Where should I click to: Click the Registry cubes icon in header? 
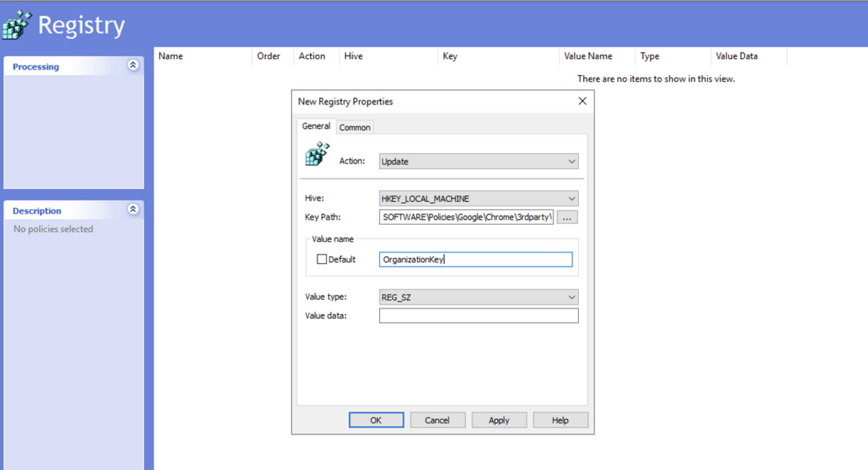tap(16, 25)
